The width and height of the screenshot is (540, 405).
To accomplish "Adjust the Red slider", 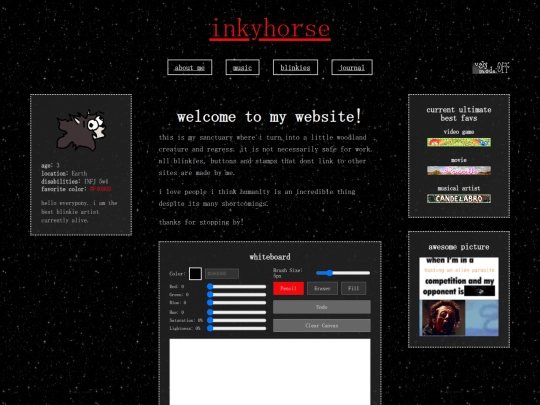I will pos(237,287).
